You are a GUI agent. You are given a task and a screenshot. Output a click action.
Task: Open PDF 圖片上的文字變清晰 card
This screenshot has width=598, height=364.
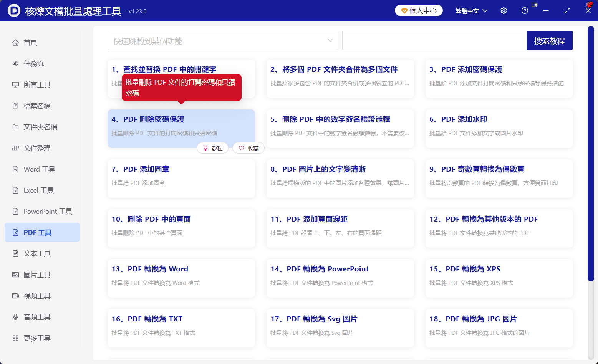340,179
